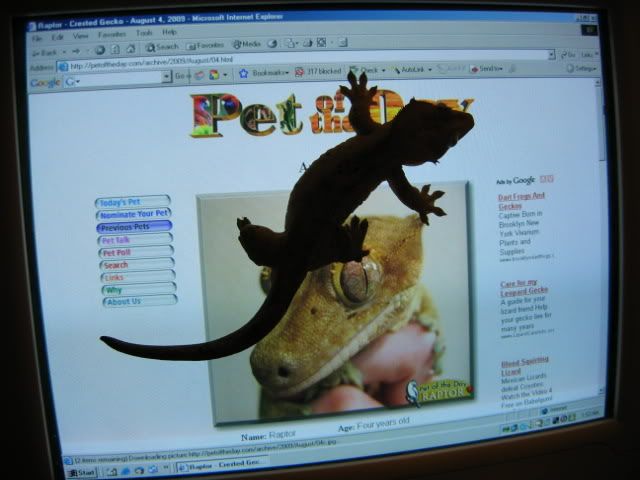Open the Dart Frogs And Geckos ad link
Screen dimensions: 640x480
click(521, 201)
